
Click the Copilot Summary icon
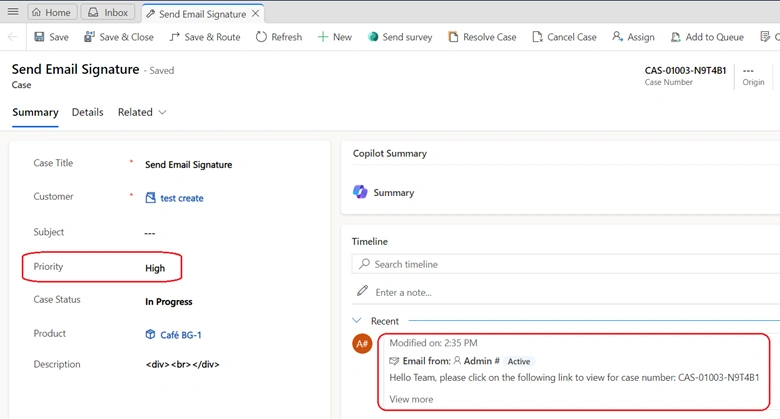(360, 192)
